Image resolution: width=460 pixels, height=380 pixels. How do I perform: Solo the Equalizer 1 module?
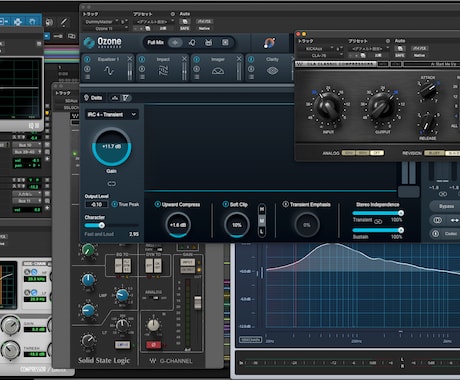87,69
